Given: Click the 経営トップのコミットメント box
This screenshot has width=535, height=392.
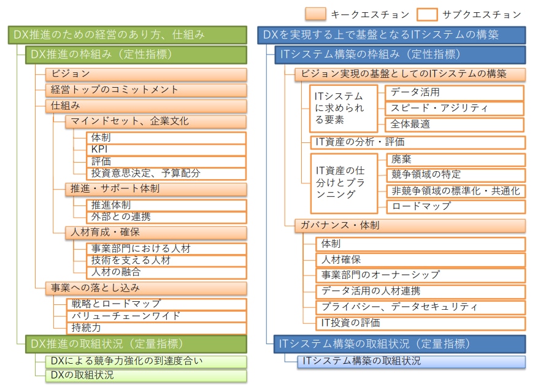Looking at the screenshot, I should 146,90.
